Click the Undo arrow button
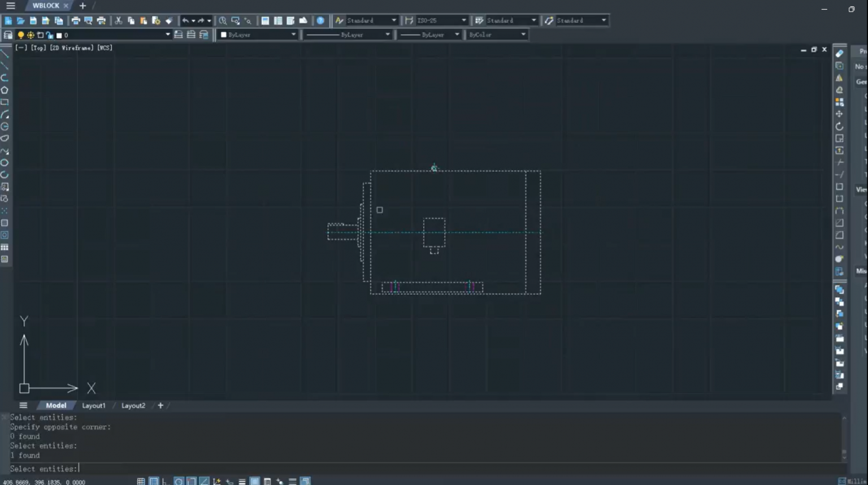Image resolution: width=868 pixels, height=485 pixels. (185, 21)
